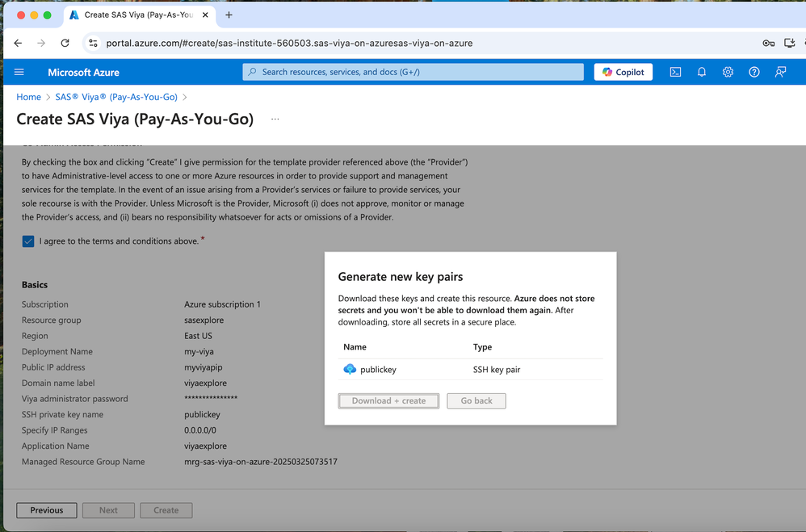Image resolution: width=806 pixels, height=532 pixels.
Task: Open the password key icon in address bar
Action: (x=769, y=43)
